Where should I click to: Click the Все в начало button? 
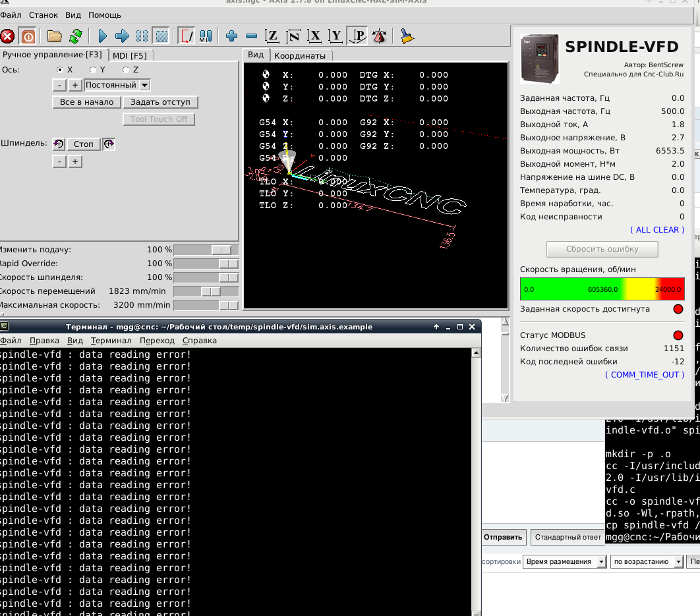(86, 102)
